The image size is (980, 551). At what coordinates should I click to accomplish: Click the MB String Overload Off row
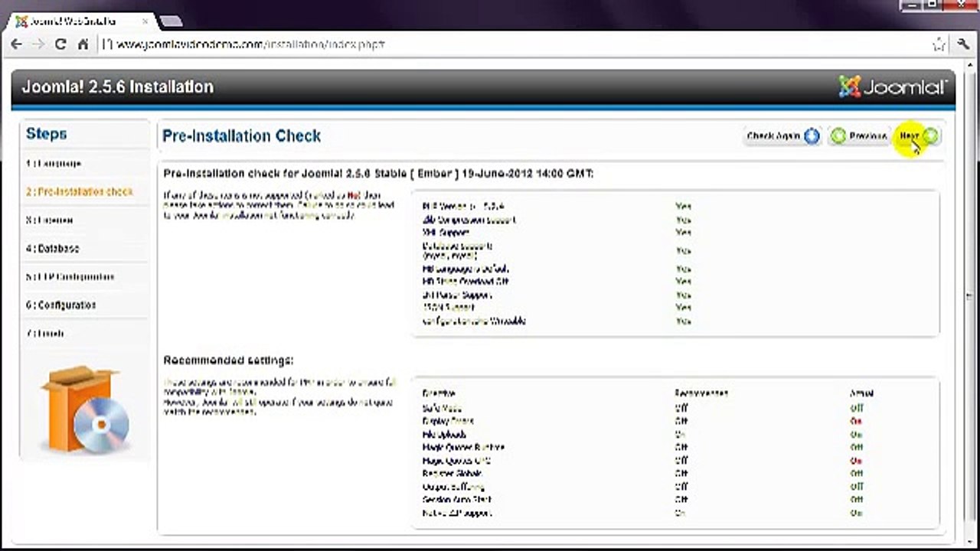[465, 282]
